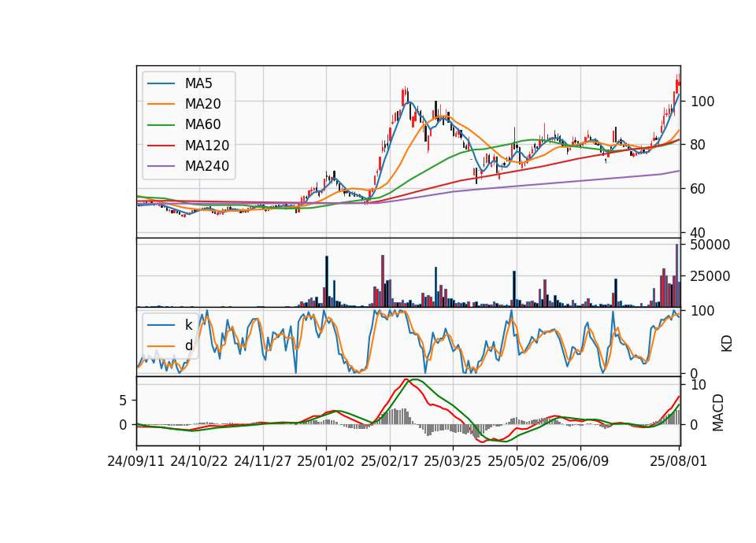Click the MACD right axis value 10
Image resolution: width=756 pixels, height=543 pixels.
tap(699, 385)
